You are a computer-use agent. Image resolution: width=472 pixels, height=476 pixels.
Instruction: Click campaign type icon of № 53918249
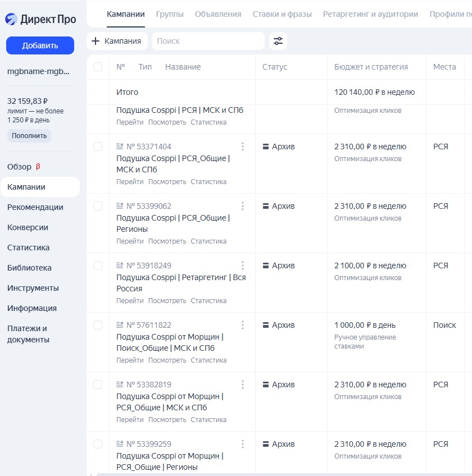120,266
